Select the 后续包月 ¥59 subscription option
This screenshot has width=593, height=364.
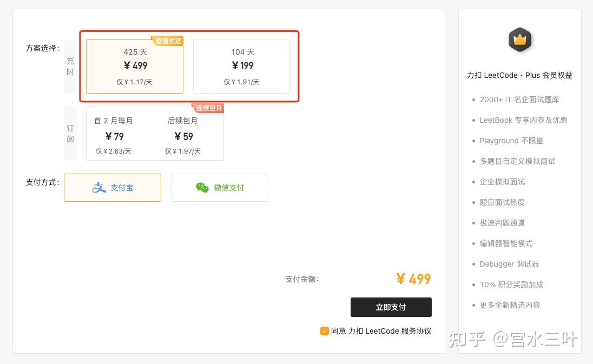182,135
